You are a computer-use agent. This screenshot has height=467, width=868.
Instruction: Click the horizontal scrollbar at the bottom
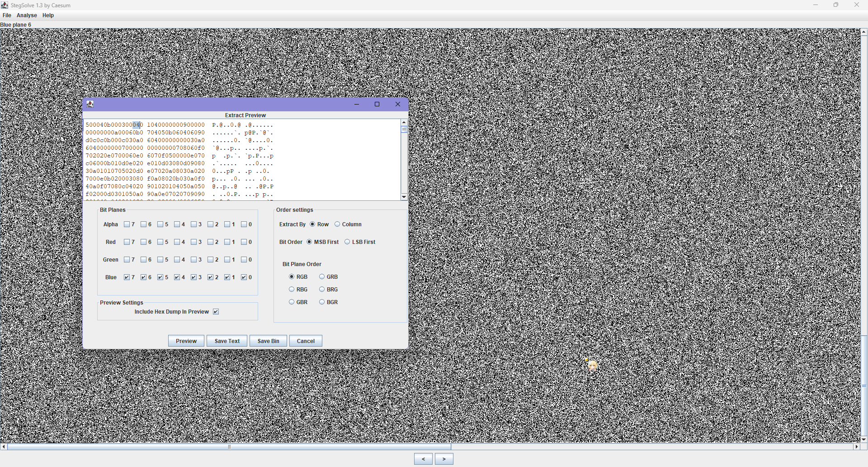coord(229,447)
